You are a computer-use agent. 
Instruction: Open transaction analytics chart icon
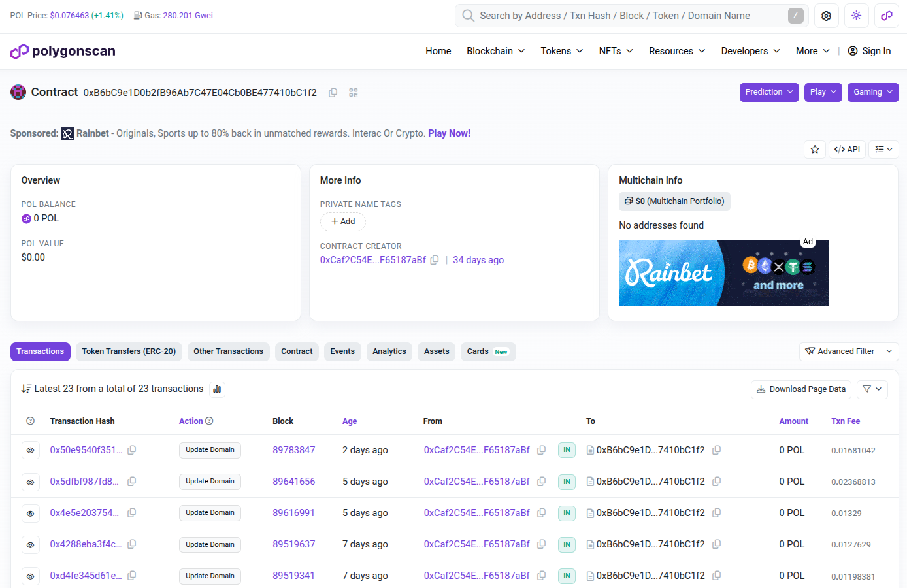pos(218,389)
